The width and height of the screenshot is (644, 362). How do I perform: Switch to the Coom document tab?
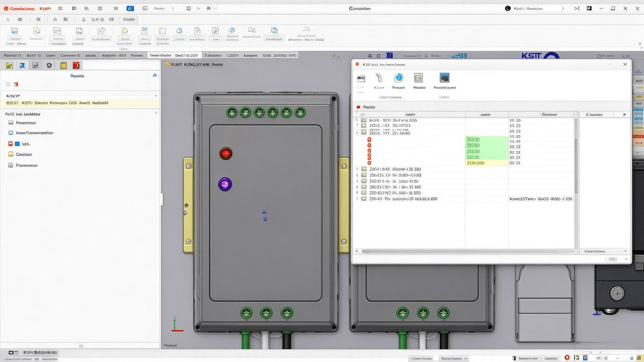pyautogui.click(x=50, y=56)
